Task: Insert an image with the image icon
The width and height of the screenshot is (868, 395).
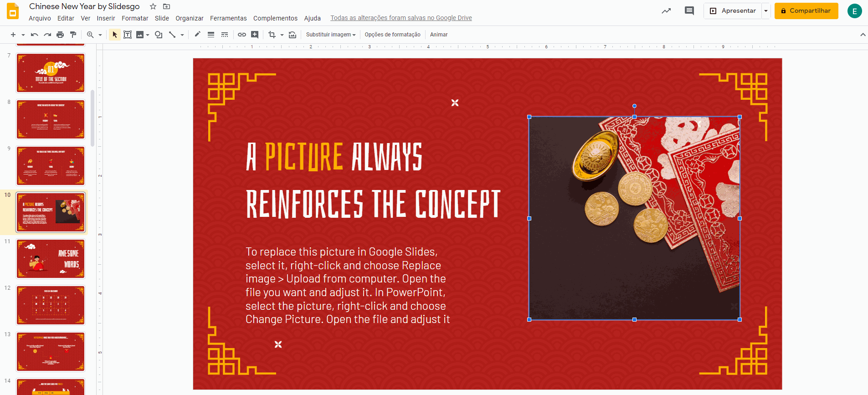Action: [140, 35]
